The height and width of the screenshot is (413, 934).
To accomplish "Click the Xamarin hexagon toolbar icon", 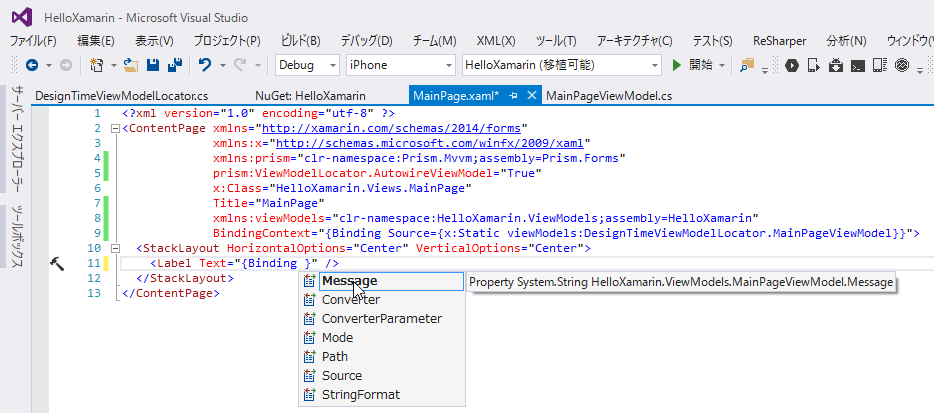I will 792,65.
